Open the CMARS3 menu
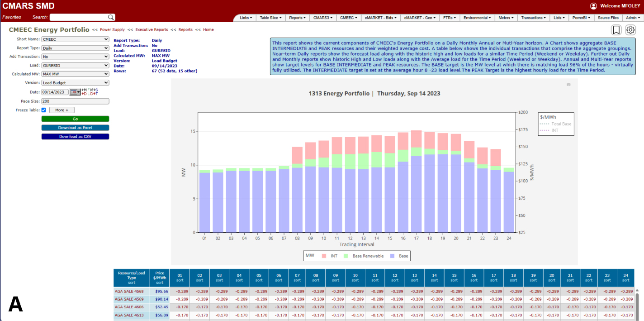 (x=323, y=18)
